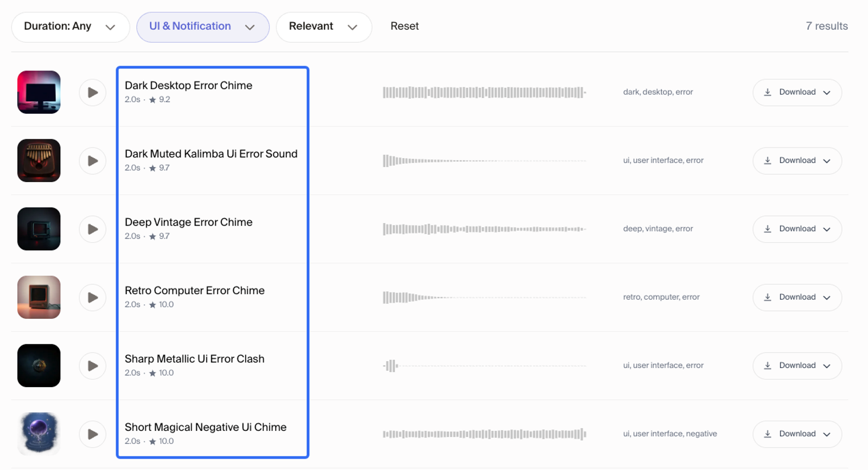Viewport: 868px width, 470px height.
Task: Open the Dark Desktop Error Chime title
Action: click(188, 85)
